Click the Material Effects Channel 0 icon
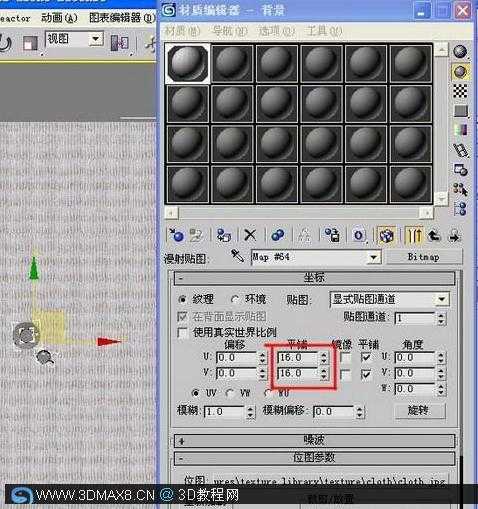Viewport: 478px width, 509px height. 359,235
